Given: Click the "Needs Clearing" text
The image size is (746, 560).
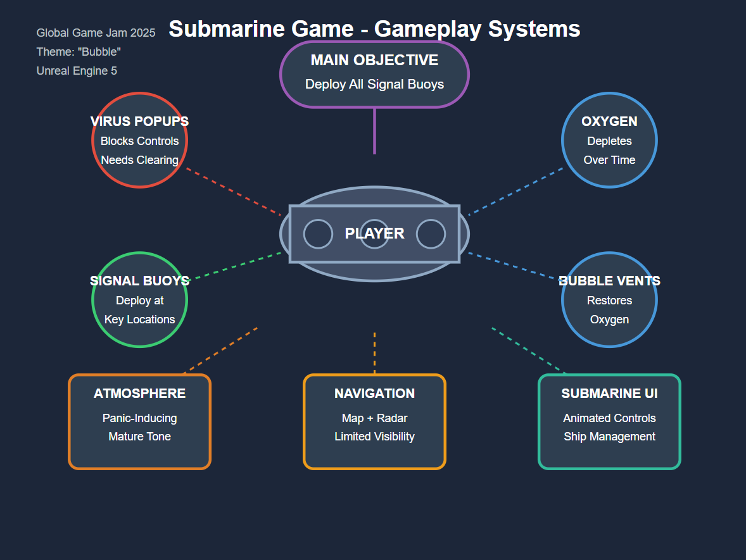Looking at the screenshot, I should pos(139,160).
